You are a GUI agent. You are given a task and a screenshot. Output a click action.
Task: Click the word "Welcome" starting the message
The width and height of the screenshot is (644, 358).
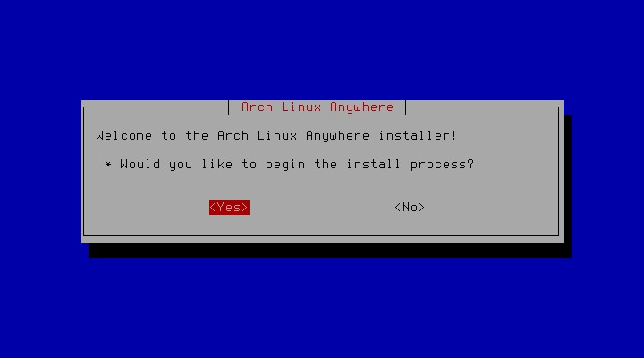click(124, 135)
